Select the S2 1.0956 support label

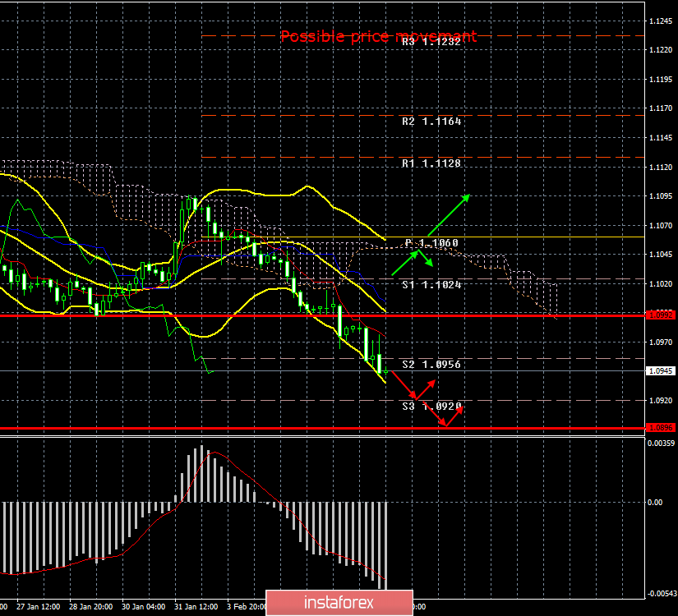[431, 365]
